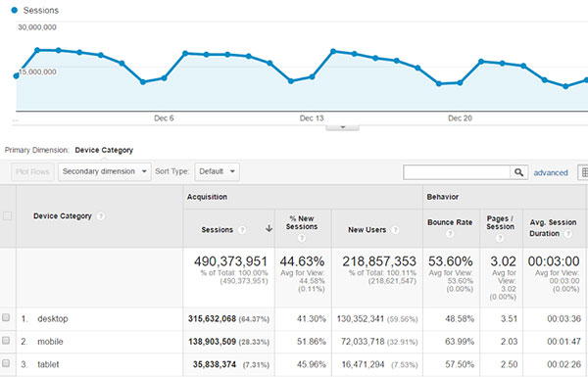Check the desktop row checkbox
The height and width of the screenshot is (377, 588).
tap(6, 317)
